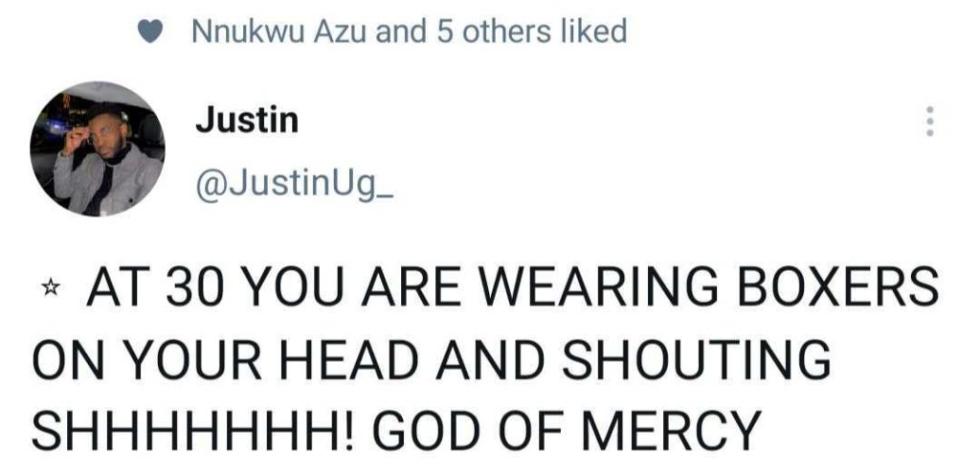Open Justin's profile picture

98,148
